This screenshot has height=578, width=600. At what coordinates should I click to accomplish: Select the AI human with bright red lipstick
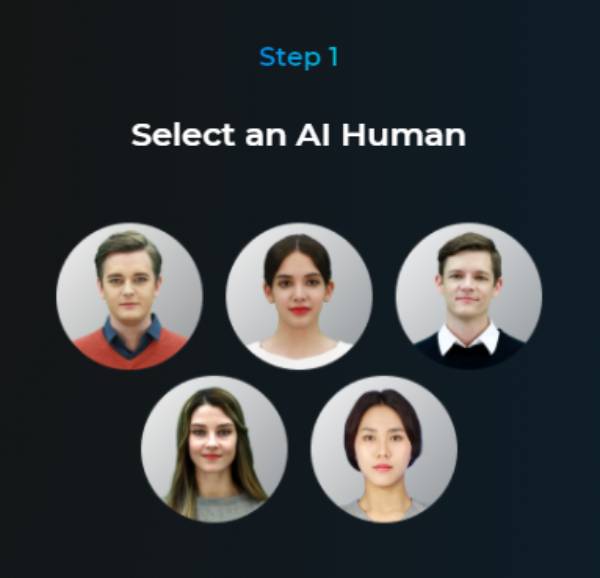[299, 296]
